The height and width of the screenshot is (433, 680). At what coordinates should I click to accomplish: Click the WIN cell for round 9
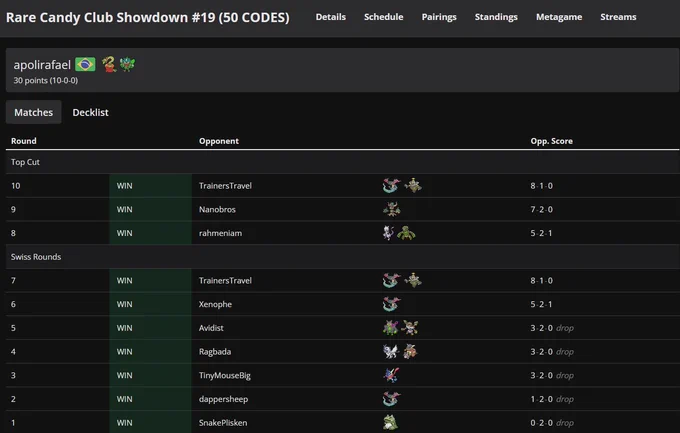click(150, 209)
